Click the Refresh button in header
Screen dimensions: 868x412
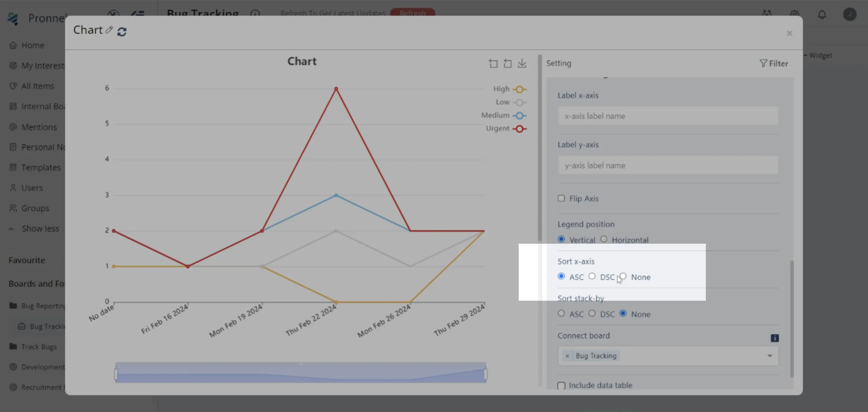[x=412, y=13]
